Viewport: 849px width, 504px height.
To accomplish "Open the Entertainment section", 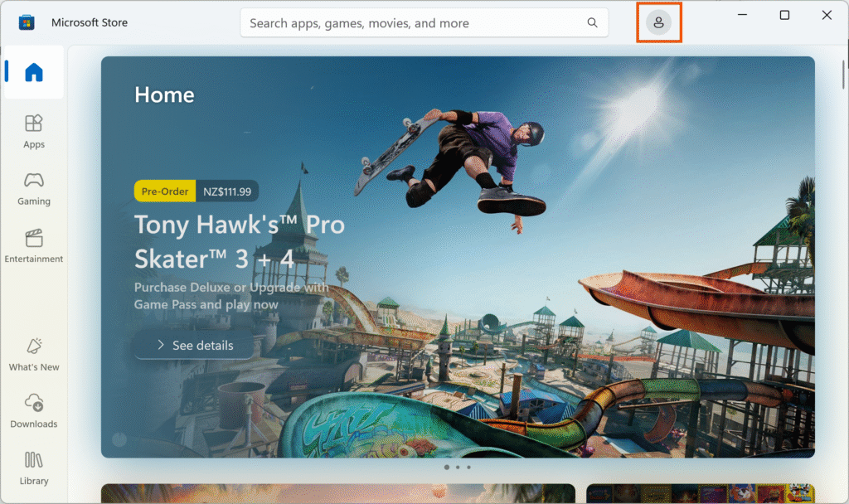I will point(33,246).
